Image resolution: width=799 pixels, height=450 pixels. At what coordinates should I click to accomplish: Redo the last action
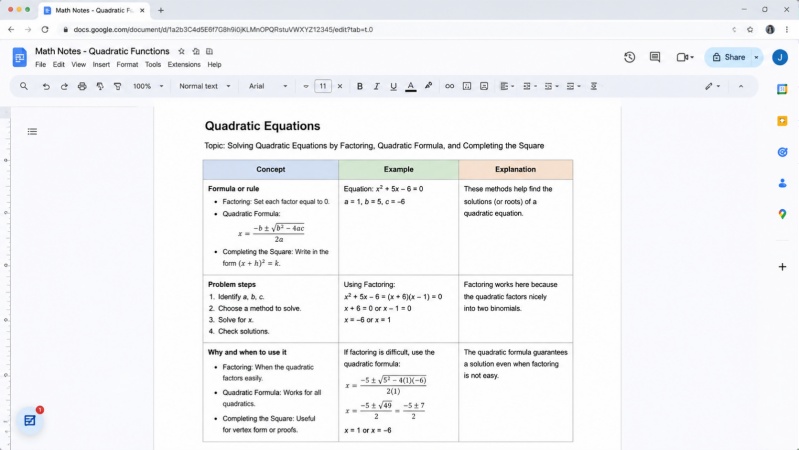pyautogui.click(x=64, y=86)
